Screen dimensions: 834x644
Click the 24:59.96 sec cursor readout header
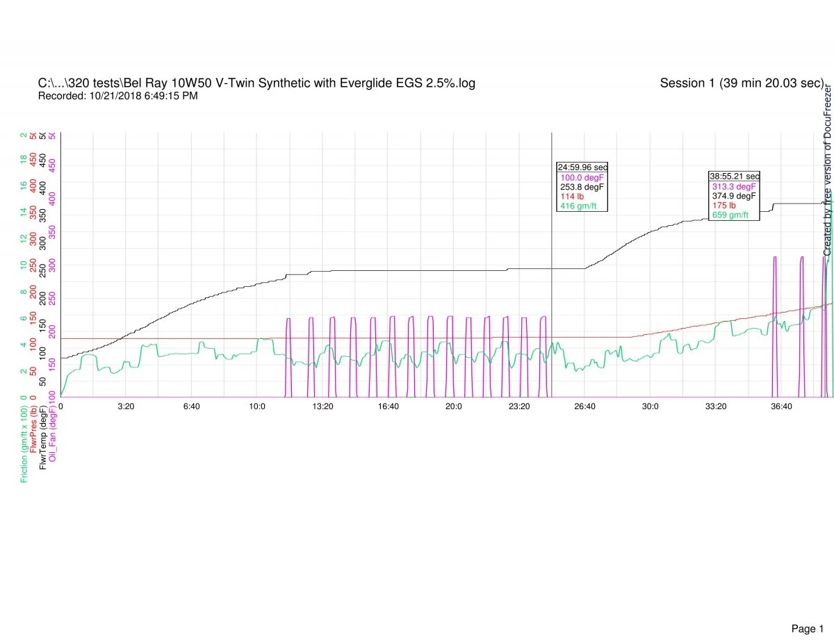tap(582, 167)
